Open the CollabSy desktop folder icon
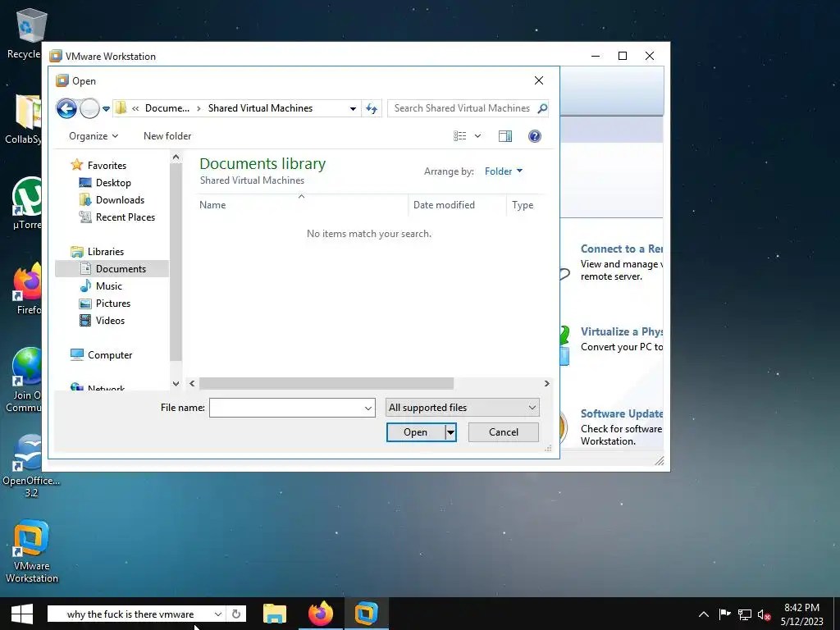Viewport: 840px width, 630px height. 24,119
